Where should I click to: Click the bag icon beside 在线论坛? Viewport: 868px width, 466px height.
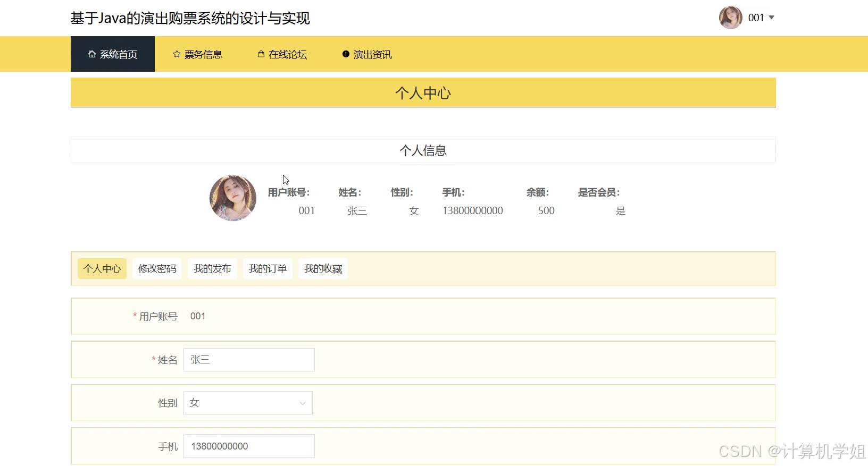[x=261, y=54]
